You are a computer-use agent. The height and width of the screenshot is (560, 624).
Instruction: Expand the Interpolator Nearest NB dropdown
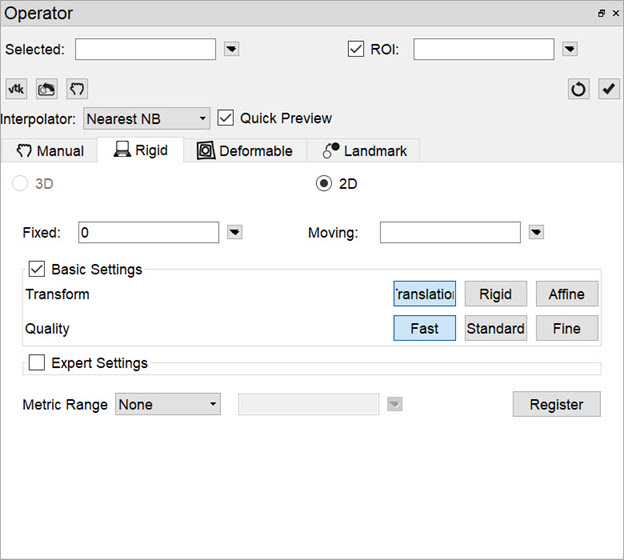coord(146,118)
